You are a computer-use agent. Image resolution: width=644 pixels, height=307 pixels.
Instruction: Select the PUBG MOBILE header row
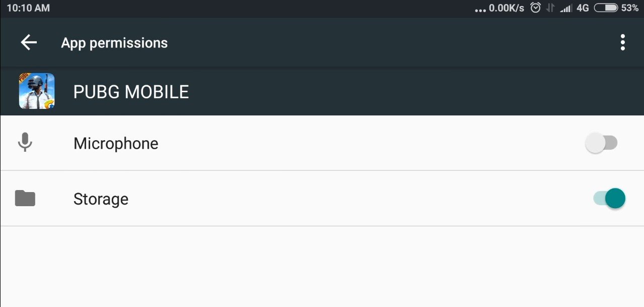131,91
